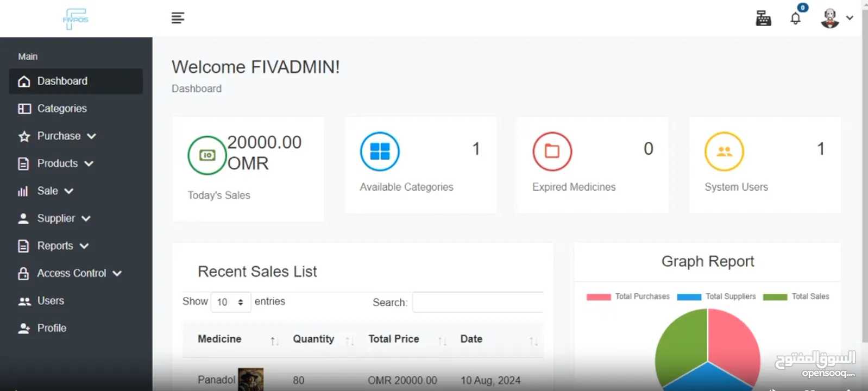Click the Graph Report heading

(x=708, y=261)
